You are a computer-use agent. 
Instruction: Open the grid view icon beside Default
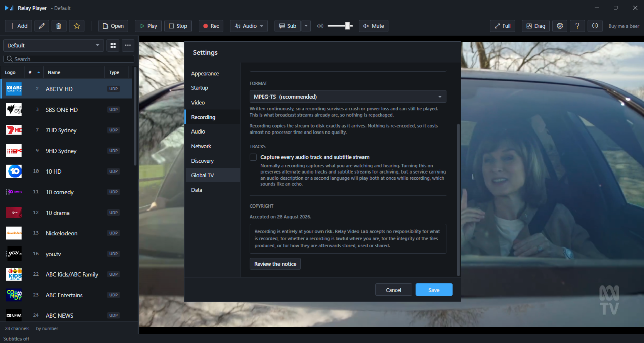coord(113,45)
